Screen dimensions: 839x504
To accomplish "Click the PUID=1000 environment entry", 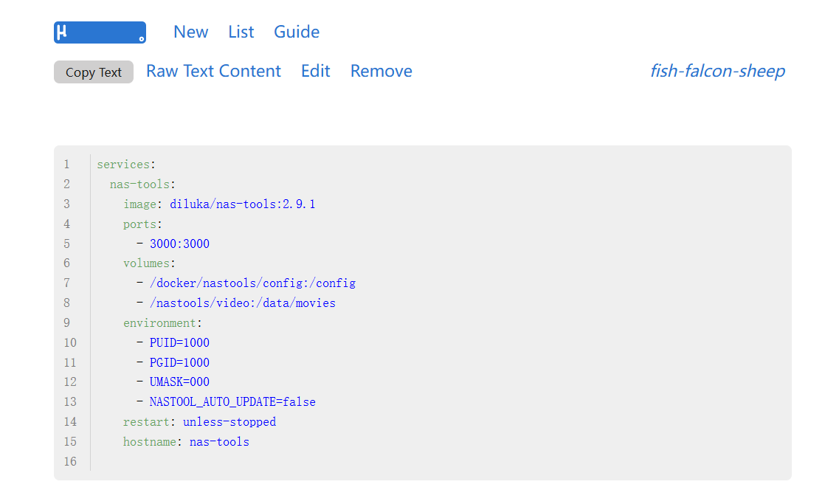I will (x=179, y=342).
